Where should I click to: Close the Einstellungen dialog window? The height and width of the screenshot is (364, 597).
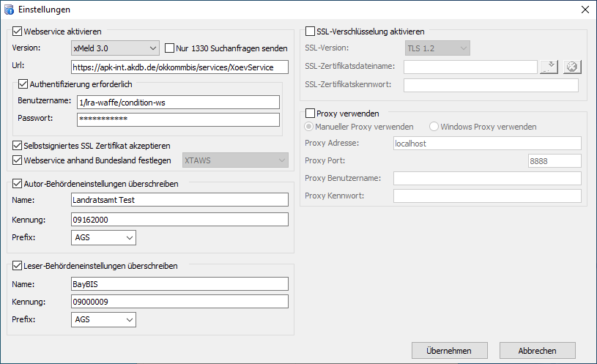click(x=585, y=10)
